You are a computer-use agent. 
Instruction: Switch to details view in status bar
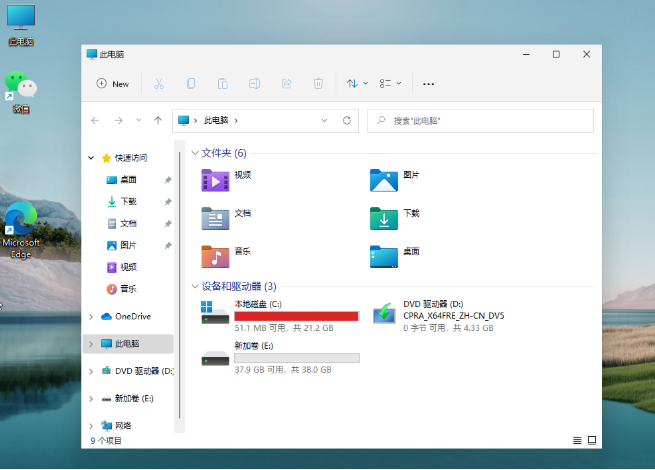coord(577,440)
